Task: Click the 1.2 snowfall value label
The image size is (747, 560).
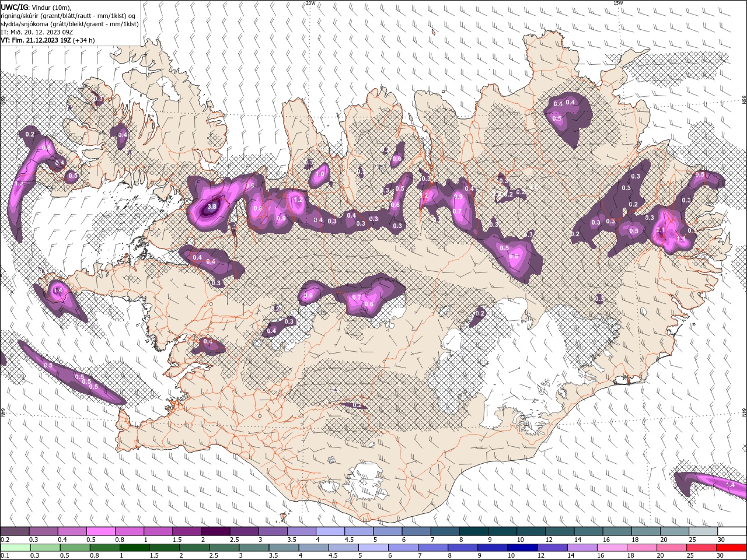Action: coord(298,199)
